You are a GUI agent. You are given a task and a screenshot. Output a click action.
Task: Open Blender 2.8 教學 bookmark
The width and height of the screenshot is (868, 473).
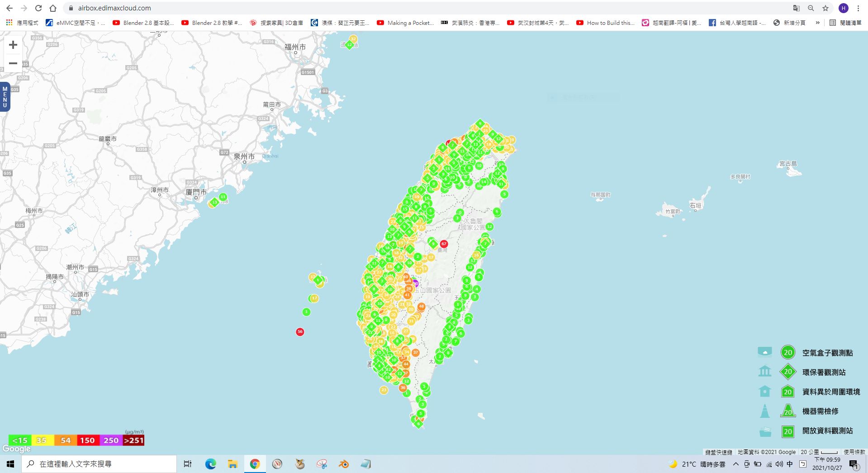[x=212, y=23]
